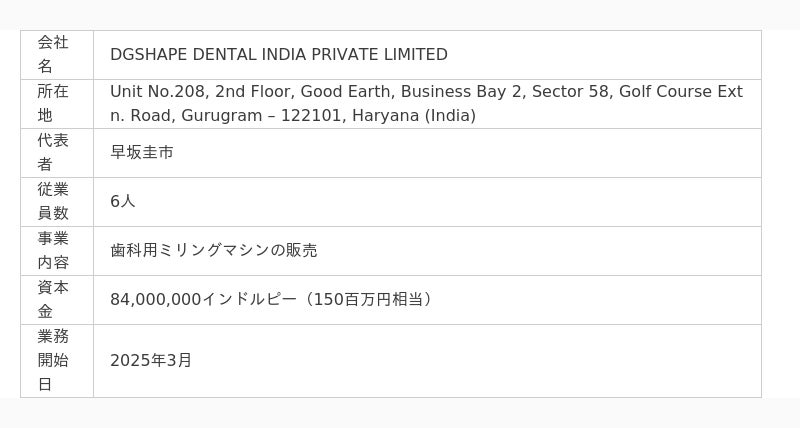Image resolution: width=800 pixels, height=428 pixels.
Task: Select the 事業内容 label cell
Action: 57,250
